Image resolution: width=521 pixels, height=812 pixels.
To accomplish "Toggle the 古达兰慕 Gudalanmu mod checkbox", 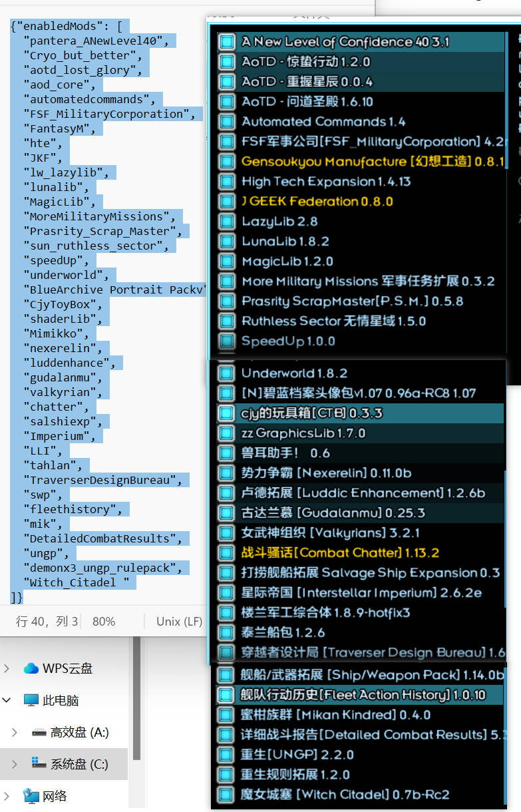I will [x=227, y=513].
